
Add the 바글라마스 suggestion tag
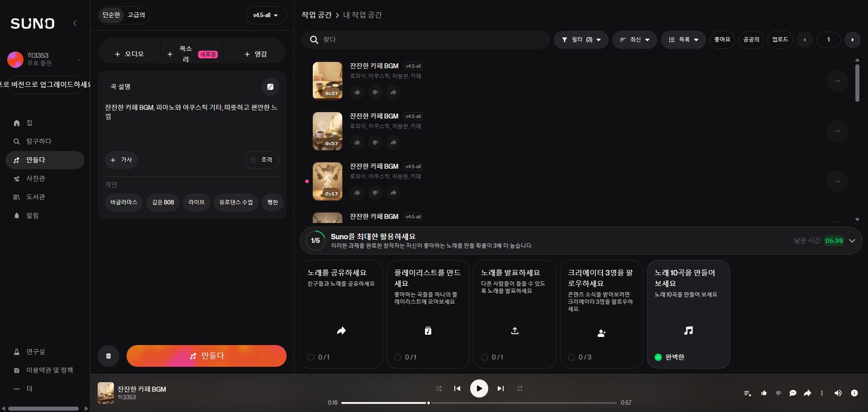pyautogui.click(x=124, y=203)
